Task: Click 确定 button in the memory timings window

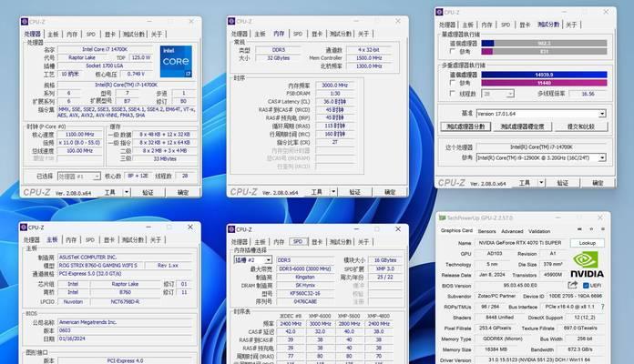Action: click(x=390, y=191)
